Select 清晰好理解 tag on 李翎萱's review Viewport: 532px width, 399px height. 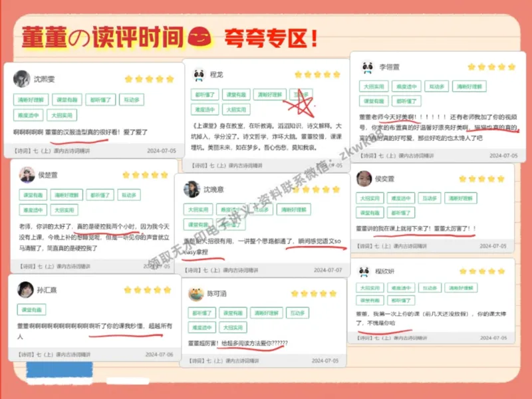click(469, 86)
